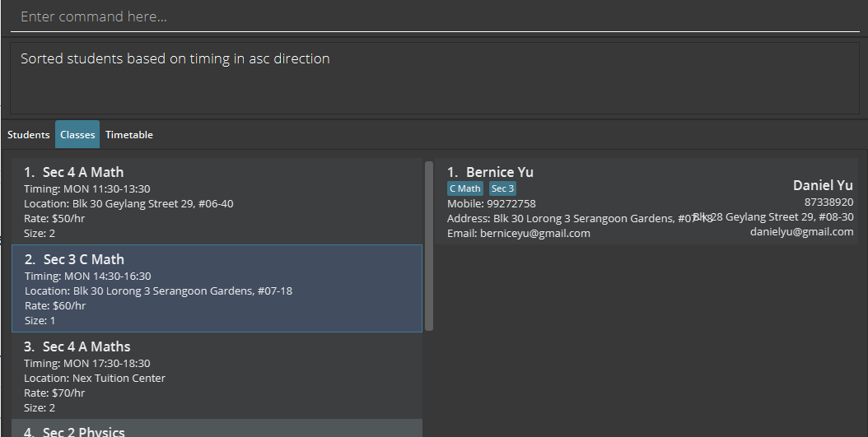
Task: Click the sorted students result message
Action: [175, 58]
